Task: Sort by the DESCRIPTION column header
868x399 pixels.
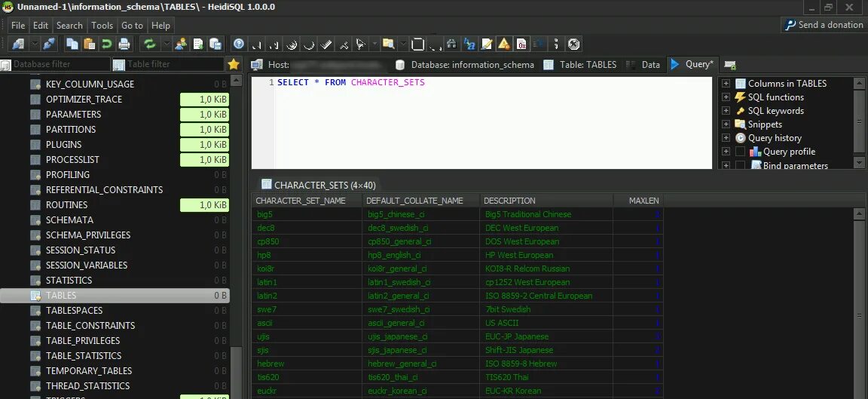Action: 546,201
